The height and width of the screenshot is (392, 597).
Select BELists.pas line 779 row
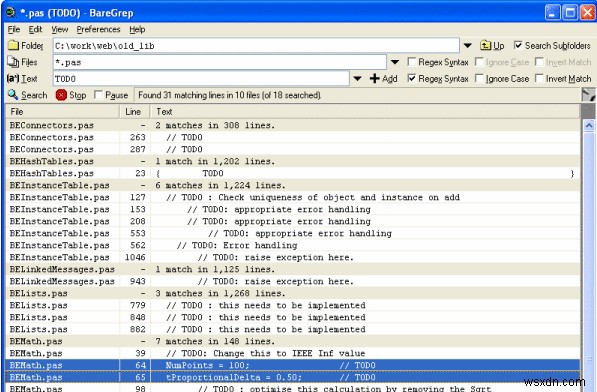tap(293, 305)
